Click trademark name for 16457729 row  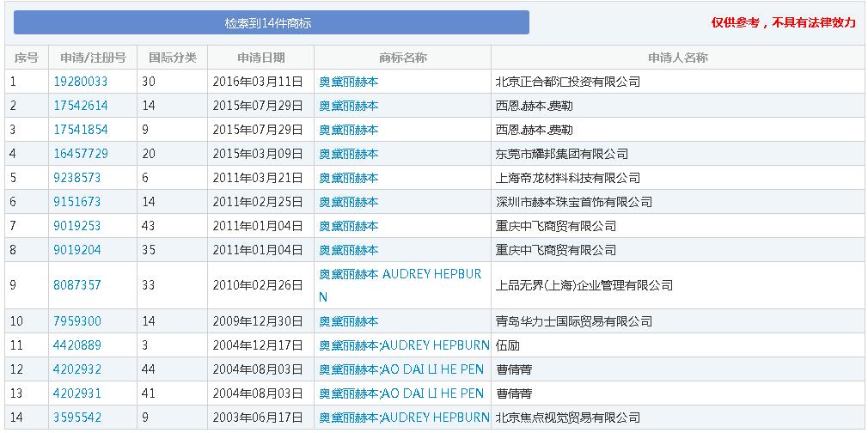tap(349, 154)
